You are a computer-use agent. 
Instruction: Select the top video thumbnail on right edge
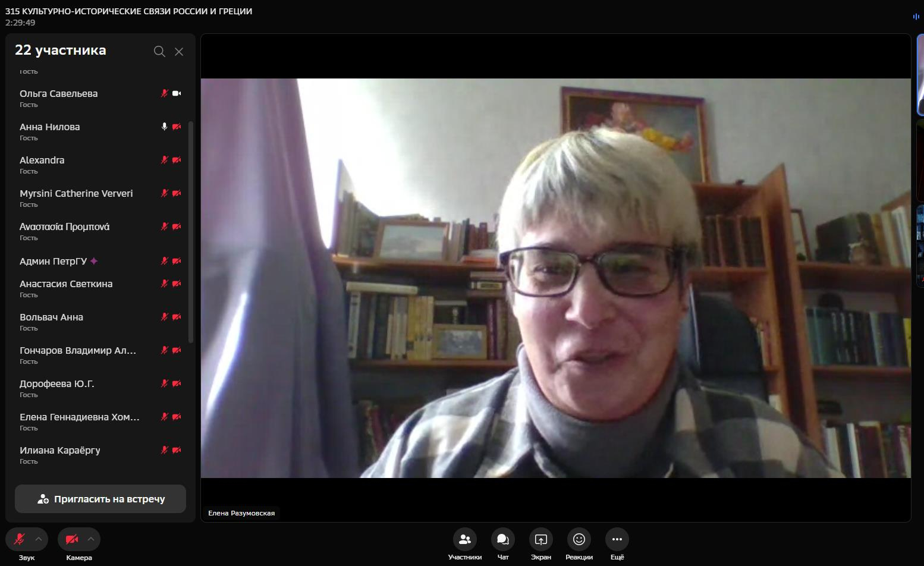[x=920, y=74]
